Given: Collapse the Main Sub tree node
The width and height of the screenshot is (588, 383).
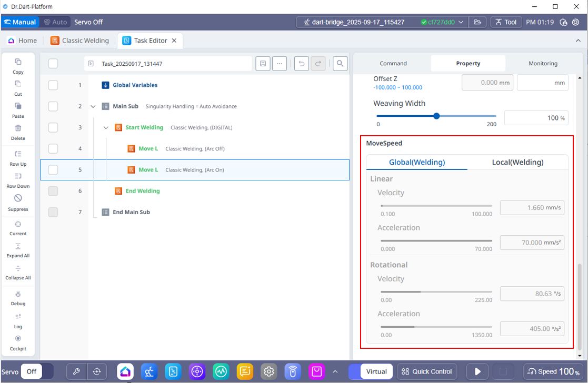Looking at the screenshot, I should coord(93,106).
